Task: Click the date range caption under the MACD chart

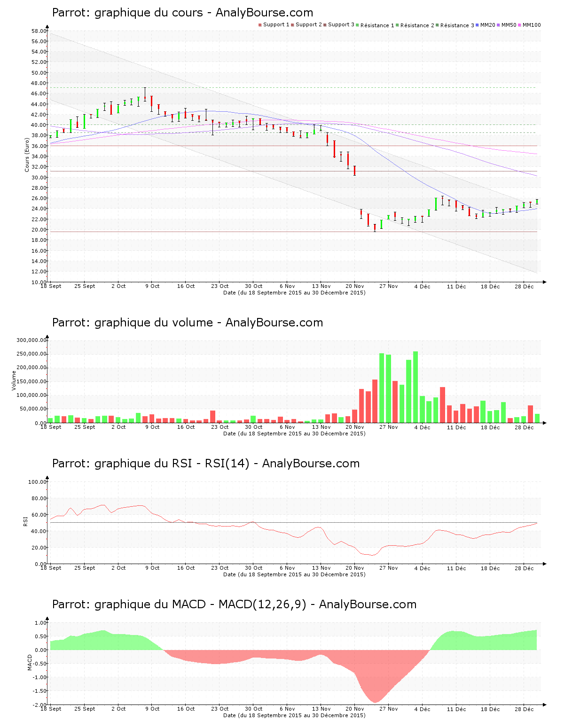Action: pyautogui.click(x=294, y=715)
